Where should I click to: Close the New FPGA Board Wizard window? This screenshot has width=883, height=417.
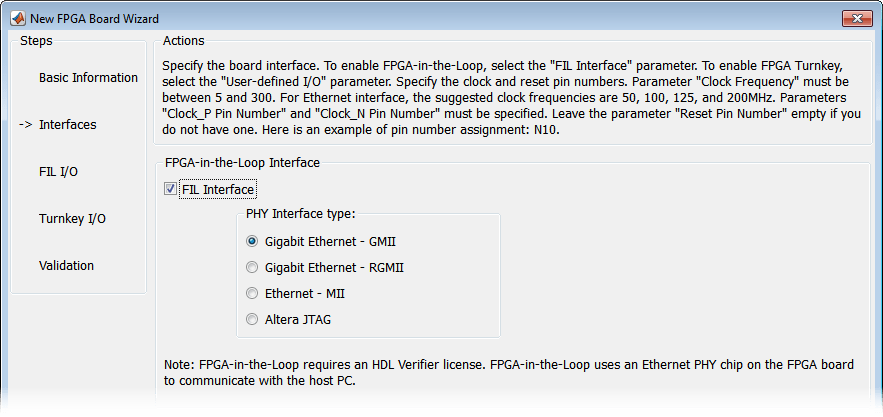855,18
